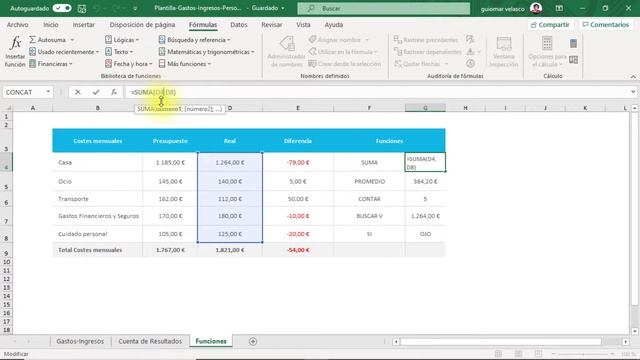Click the Fecha y hora icon

[108, 64]
